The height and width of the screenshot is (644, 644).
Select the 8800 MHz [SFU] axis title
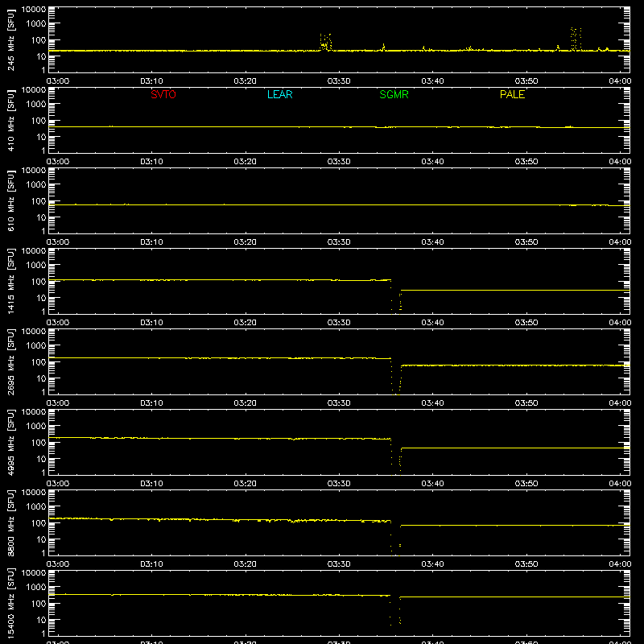tap(10, 522)
